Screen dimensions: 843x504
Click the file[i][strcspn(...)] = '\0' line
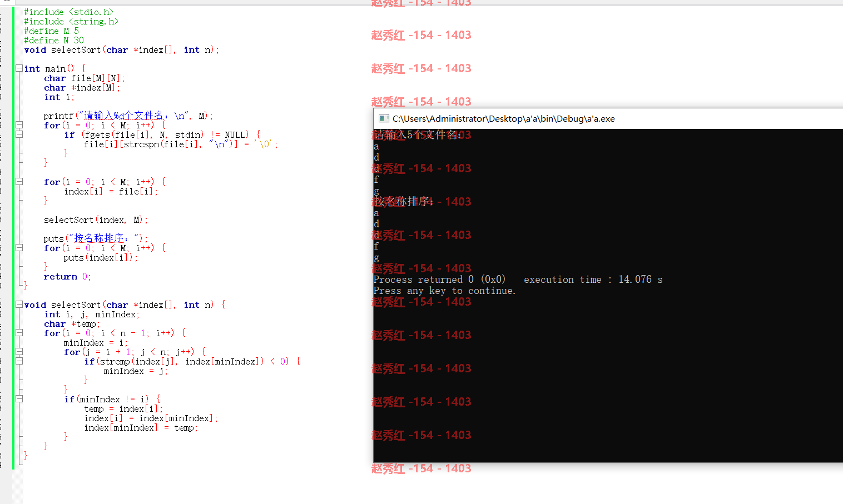[x=181, y=144]
